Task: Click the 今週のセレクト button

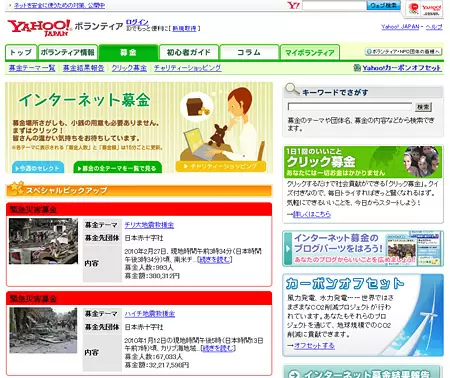Action: pyautogui.click(x=38, y=167)
